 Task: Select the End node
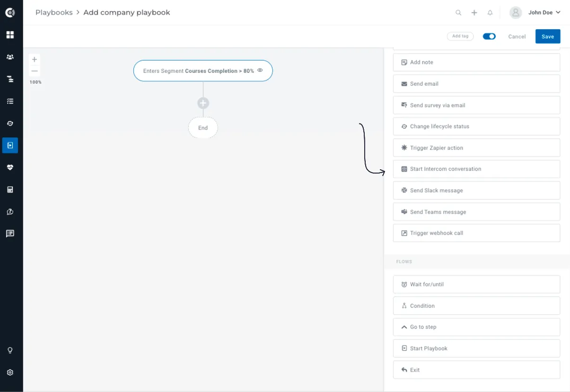tap(203, 128)
